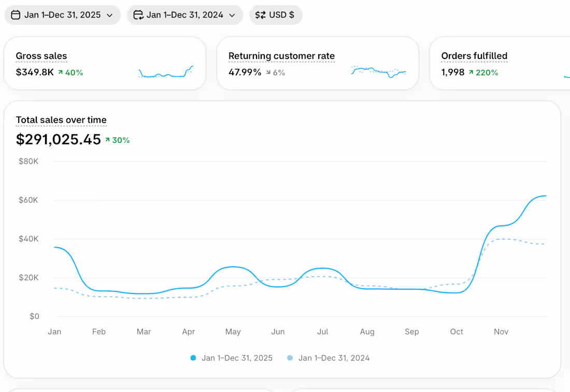Viewport: 570px width, 392px height.
Task: Click the November peak on the 2025 line
Action: (544, 196)
